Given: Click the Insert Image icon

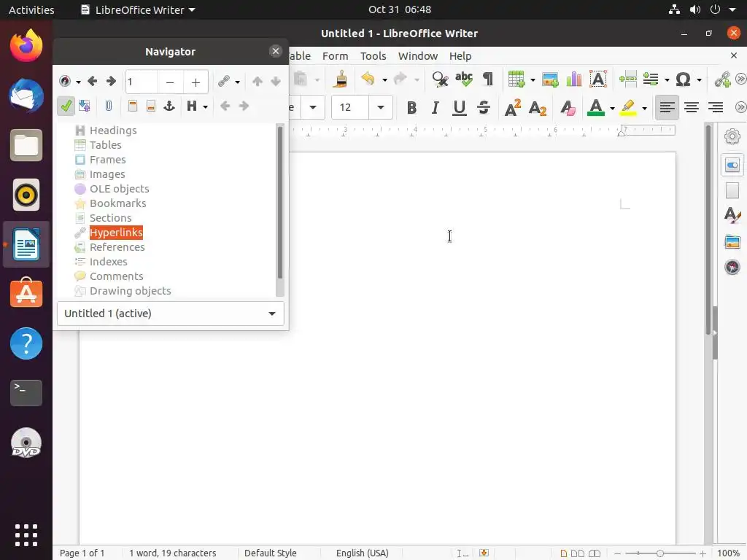Looking at the screenshot, I should 550,79.
